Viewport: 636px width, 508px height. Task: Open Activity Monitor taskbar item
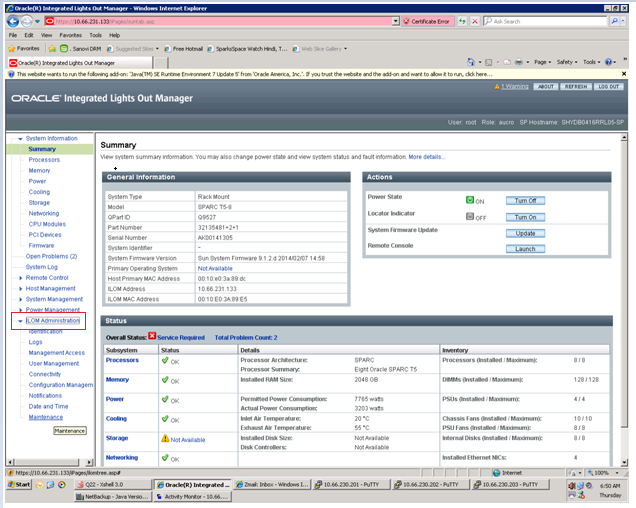[193, 496]
